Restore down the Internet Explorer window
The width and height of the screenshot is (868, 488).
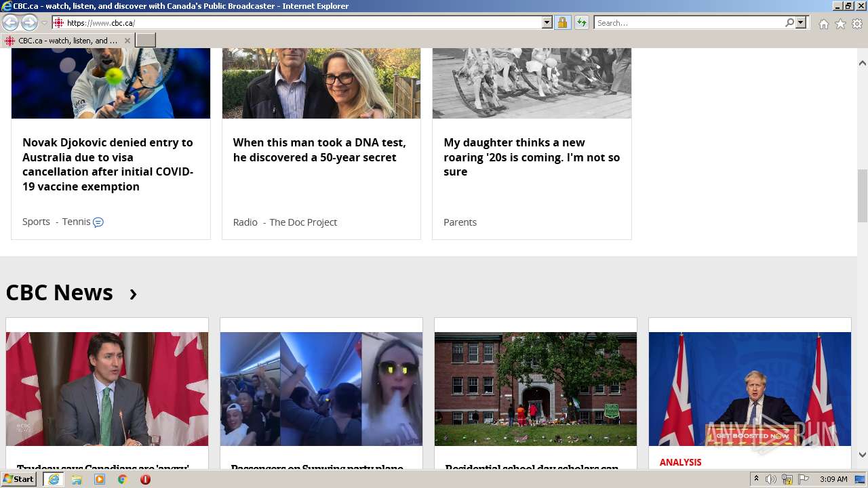point(848,5)
